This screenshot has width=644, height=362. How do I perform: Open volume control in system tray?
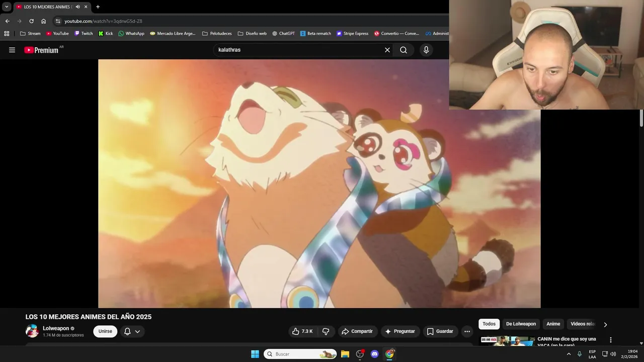tap(613, 354)
